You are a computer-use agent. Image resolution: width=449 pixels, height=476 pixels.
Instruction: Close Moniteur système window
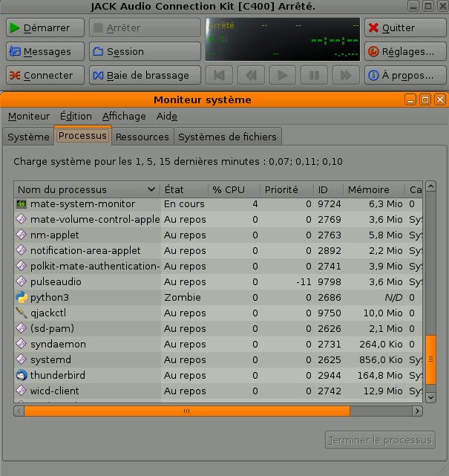[440, 100]
